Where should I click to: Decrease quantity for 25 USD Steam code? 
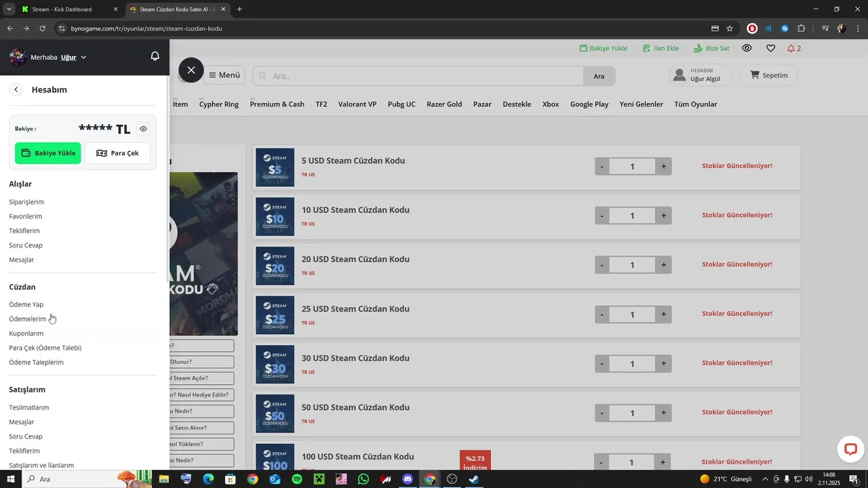click(601, 314)
